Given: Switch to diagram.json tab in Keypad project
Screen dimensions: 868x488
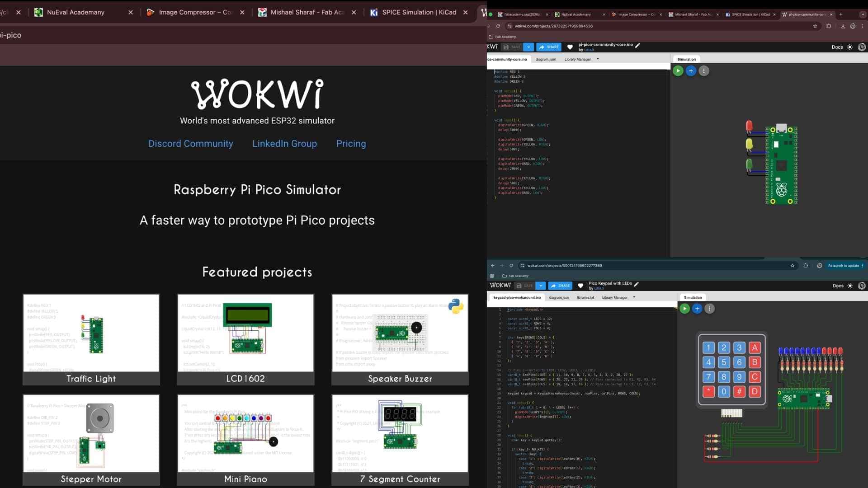Looking at the screenshot, I should [559, 297].
